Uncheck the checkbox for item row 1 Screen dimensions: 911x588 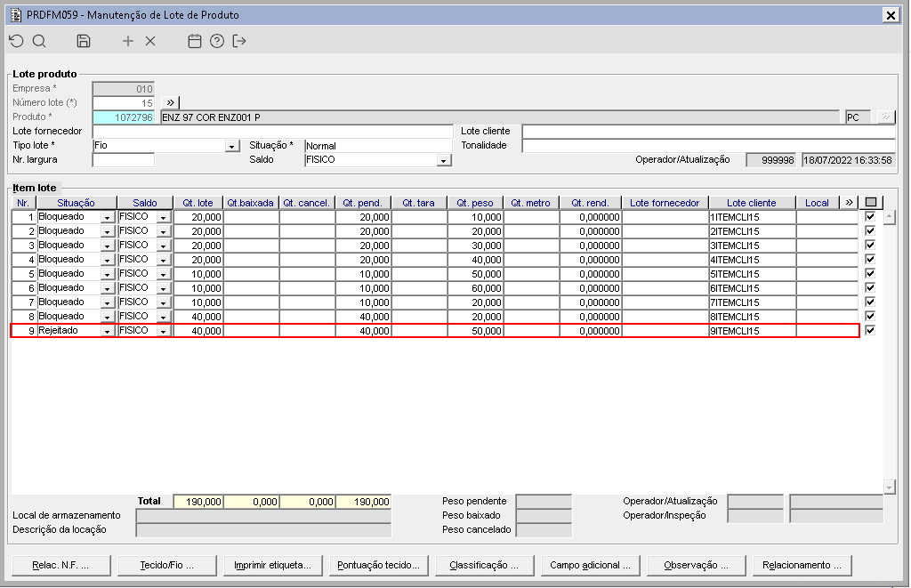coord(870,217)
